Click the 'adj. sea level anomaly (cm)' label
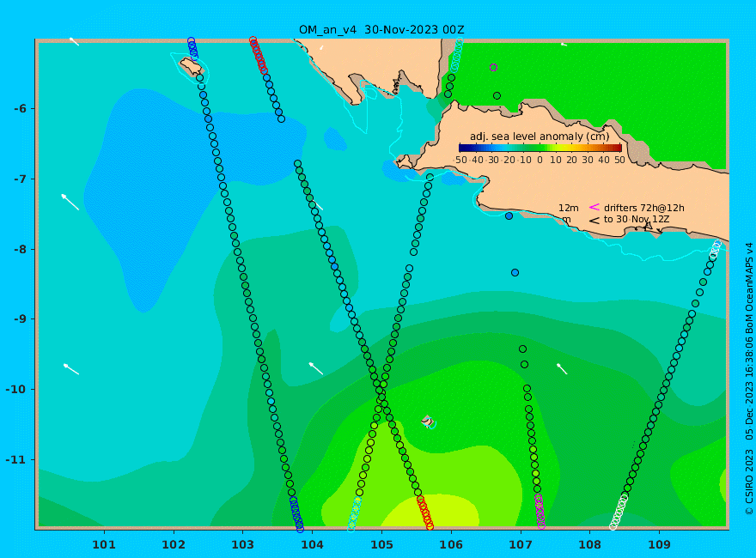The image size is (756, 558). 540,136
